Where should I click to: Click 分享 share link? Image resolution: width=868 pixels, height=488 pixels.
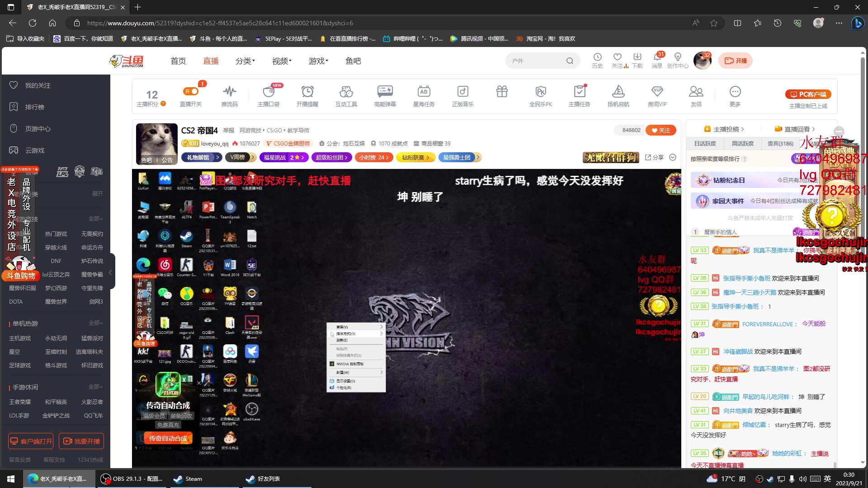click(654, 157)
